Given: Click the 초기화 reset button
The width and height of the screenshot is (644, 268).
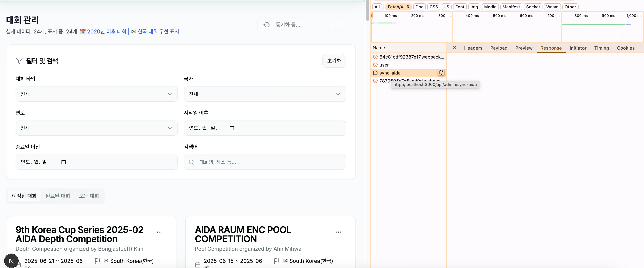Looking at the screenshot, I should [x=334, y=61].
